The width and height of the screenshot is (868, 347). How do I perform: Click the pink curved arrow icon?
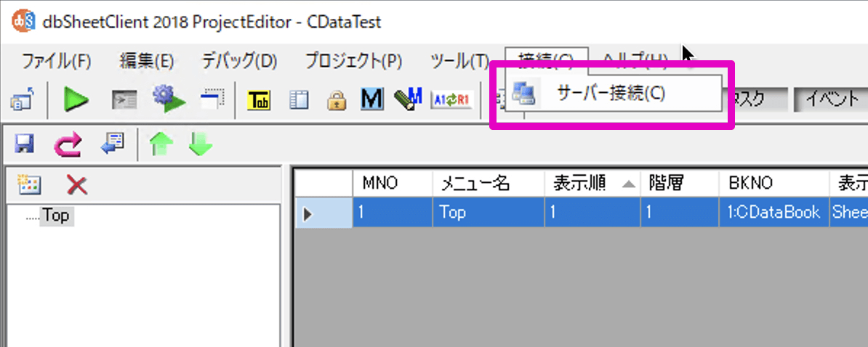point(68,145)
